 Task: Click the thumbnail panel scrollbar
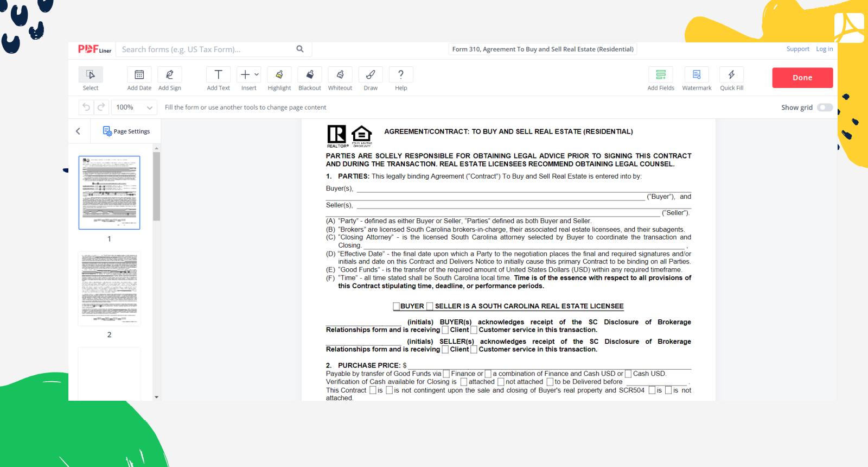tap(157, 186)
